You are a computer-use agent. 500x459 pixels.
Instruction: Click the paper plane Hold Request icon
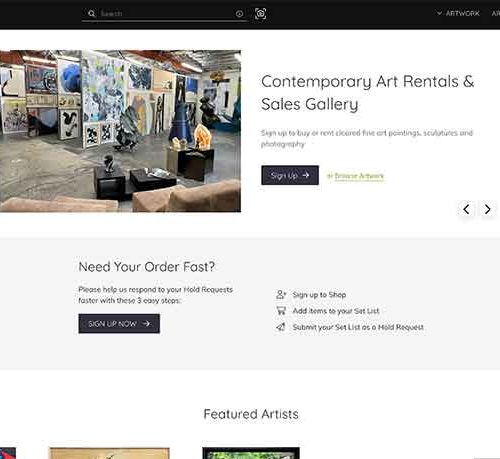(x=281, y=327)
